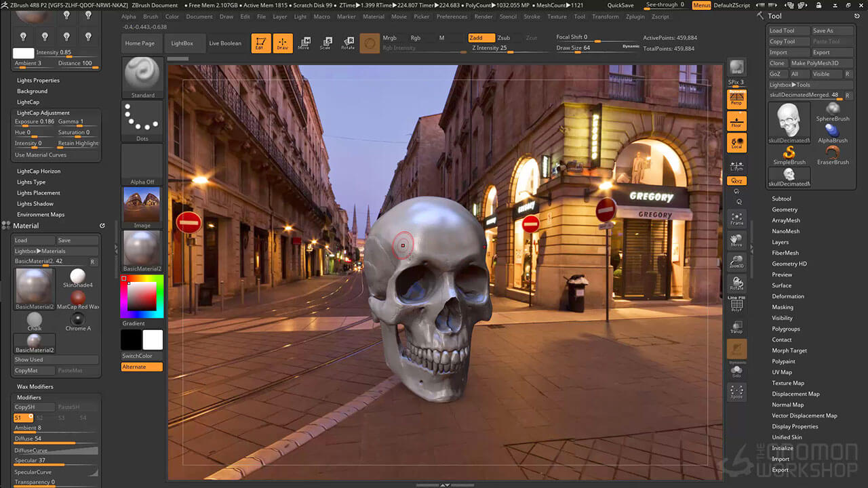Screen dimensions: 868x488
Task: Open the Lights Properties section
Action: (38, 80)
